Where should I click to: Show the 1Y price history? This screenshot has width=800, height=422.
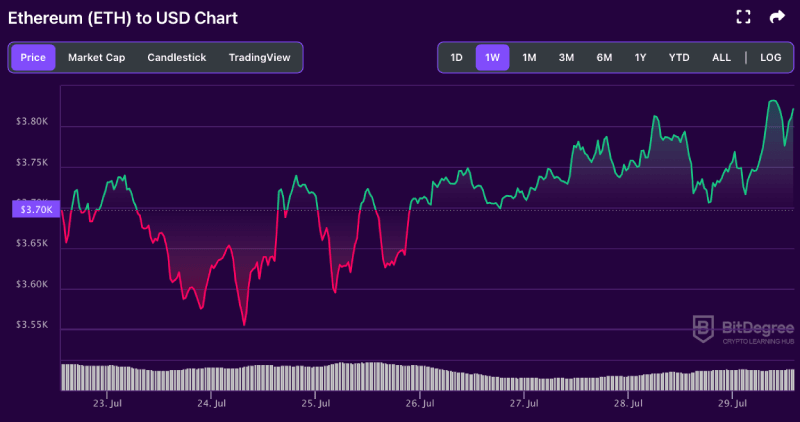(x=640, y=58)
